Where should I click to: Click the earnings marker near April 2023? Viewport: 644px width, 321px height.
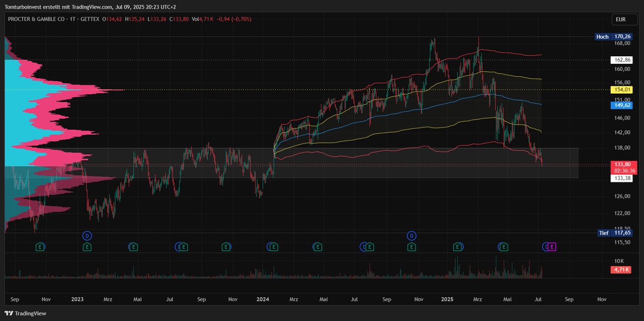[133, 247]
